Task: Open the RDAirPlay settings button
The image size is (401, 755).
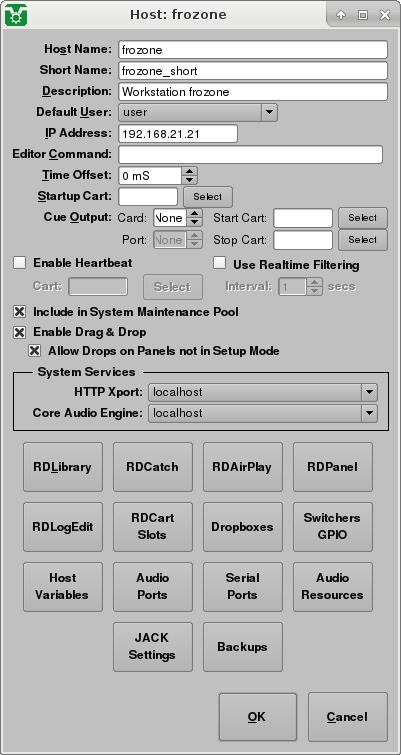Action: pyautogui.click(x=243, y=467)
